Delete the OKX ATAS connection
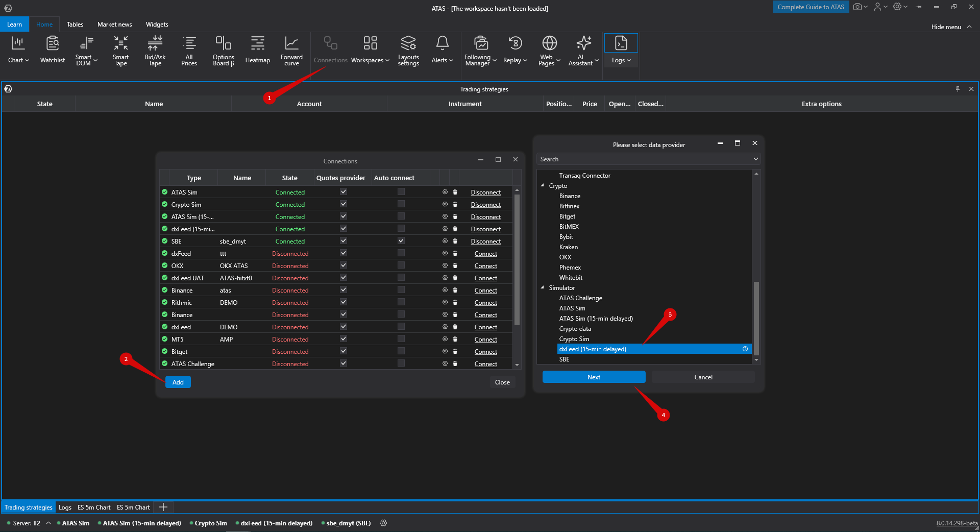Image resolution: width=980 pixels, height=532 pixels. (x=455, y=265)
